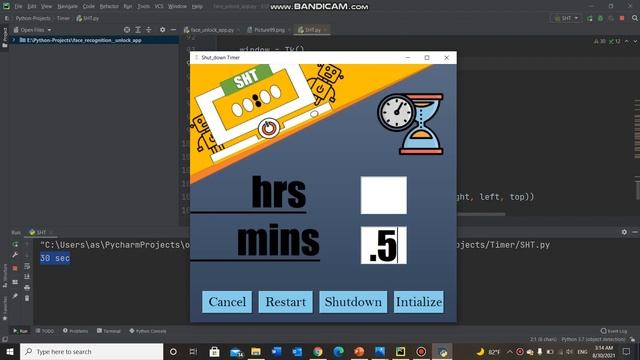Open the File menu in PyCharm
Image resolution: width=640 pixels, height=360 pixels.
(18, 7)
